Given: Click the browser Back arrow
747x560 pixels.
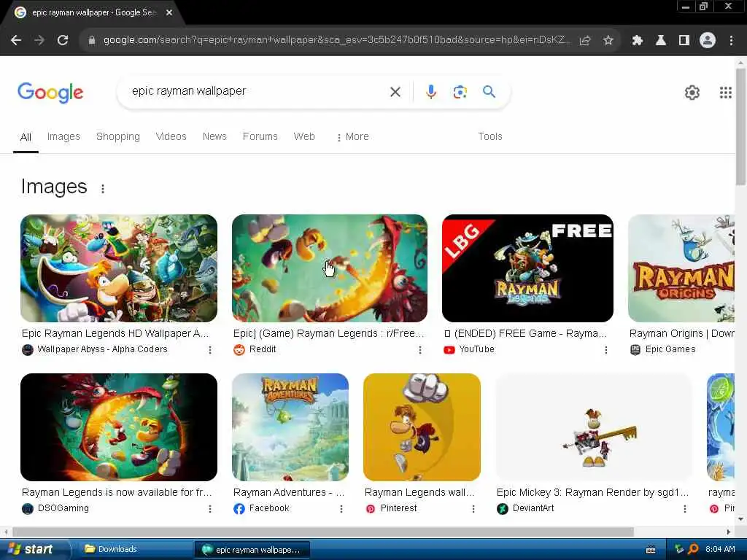Looking at the screenshot, I should (16, 41).
